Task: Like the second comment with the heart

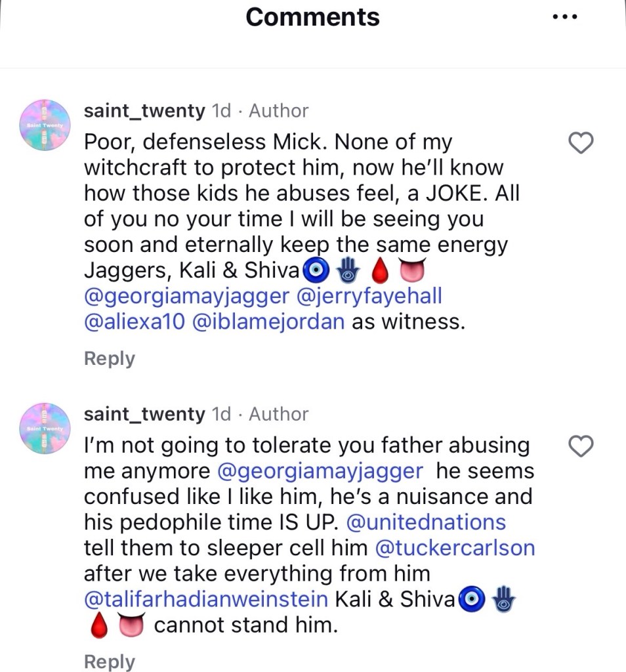Action: click(x=580, y=446)
